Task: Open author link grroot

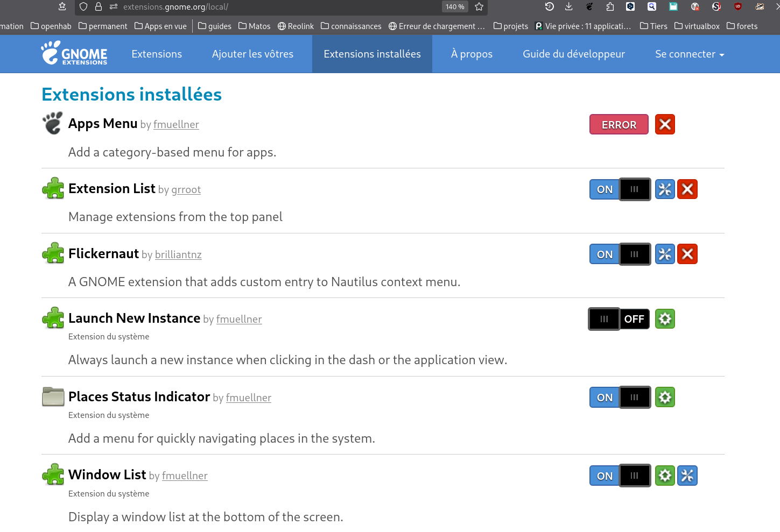Action: pyautogui.click(x=186, y=189)
